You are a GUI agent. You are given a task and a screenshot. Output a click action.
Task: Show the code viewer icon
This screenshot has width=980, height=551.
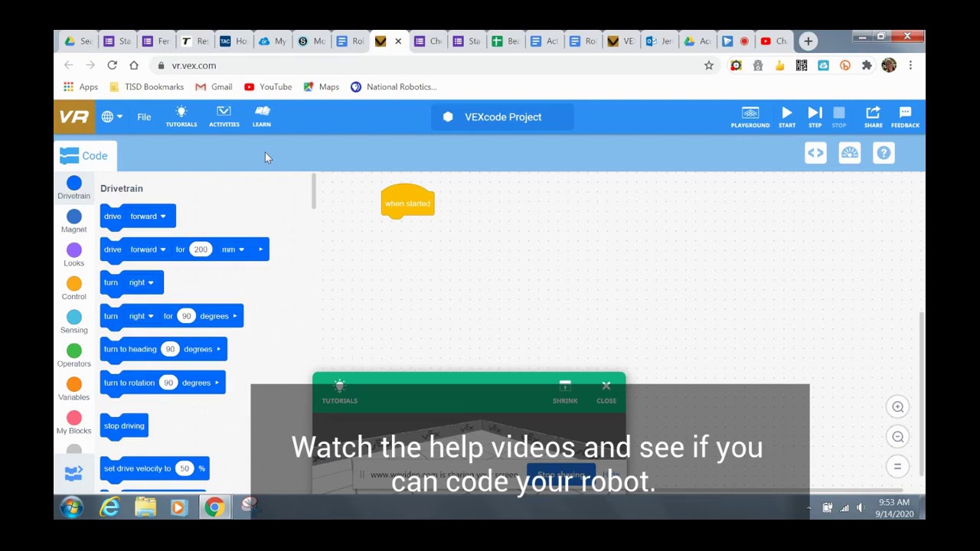point(815,153)
